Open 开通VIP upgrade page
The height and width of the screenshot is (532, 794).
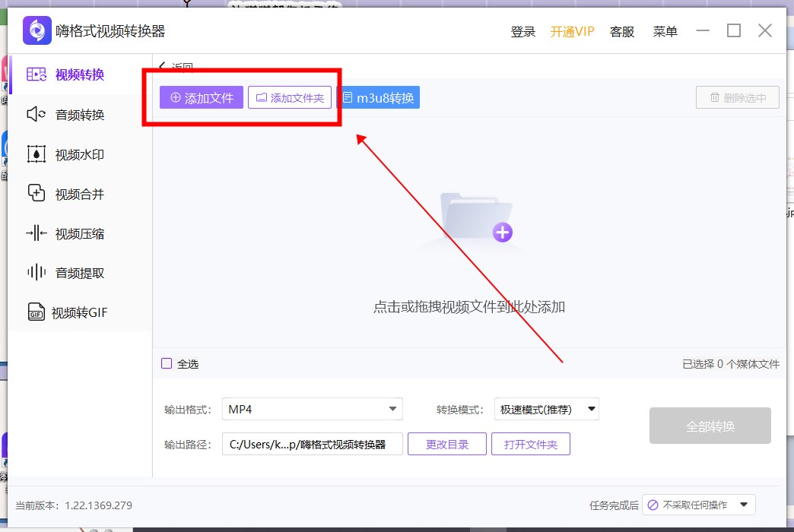[571, 32]
